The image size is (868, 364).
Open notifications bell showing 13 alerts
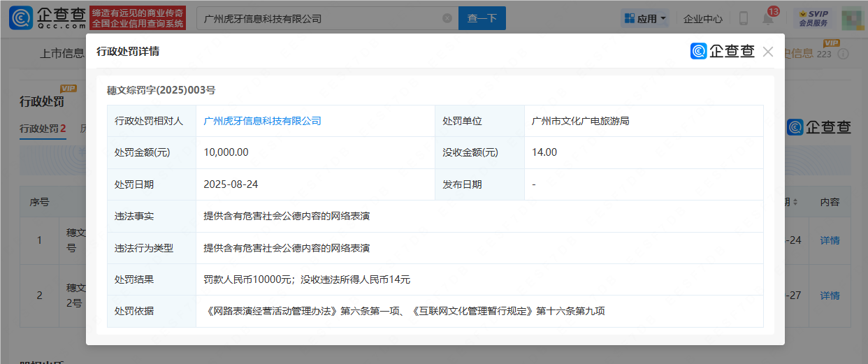[x=768, y=19]
